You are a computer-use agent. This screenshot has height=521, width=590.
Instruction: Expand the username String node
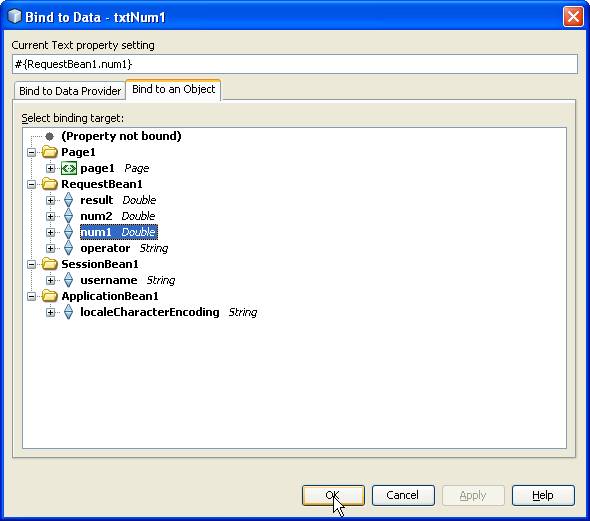tap(50, 280)
